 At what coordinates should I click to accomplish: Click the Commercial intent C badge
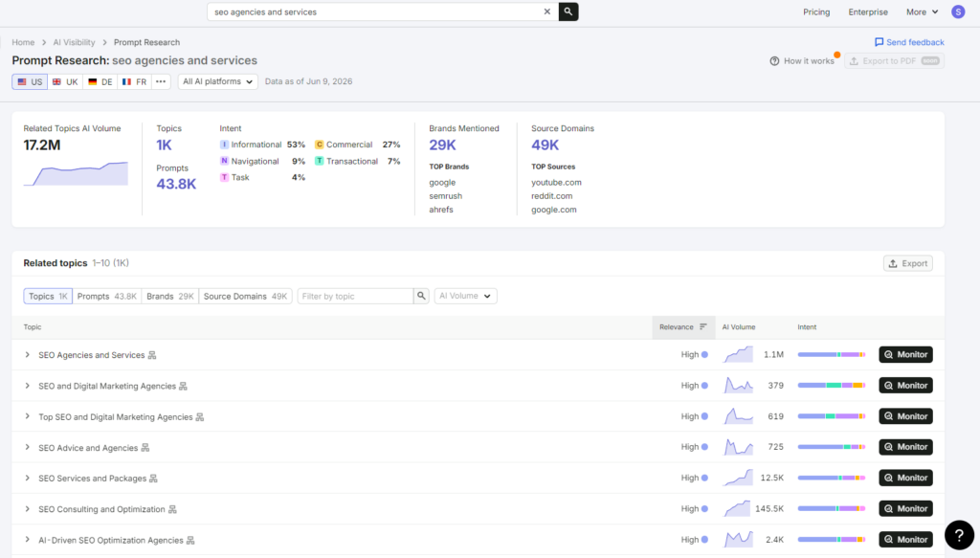[x=319, y=145]
